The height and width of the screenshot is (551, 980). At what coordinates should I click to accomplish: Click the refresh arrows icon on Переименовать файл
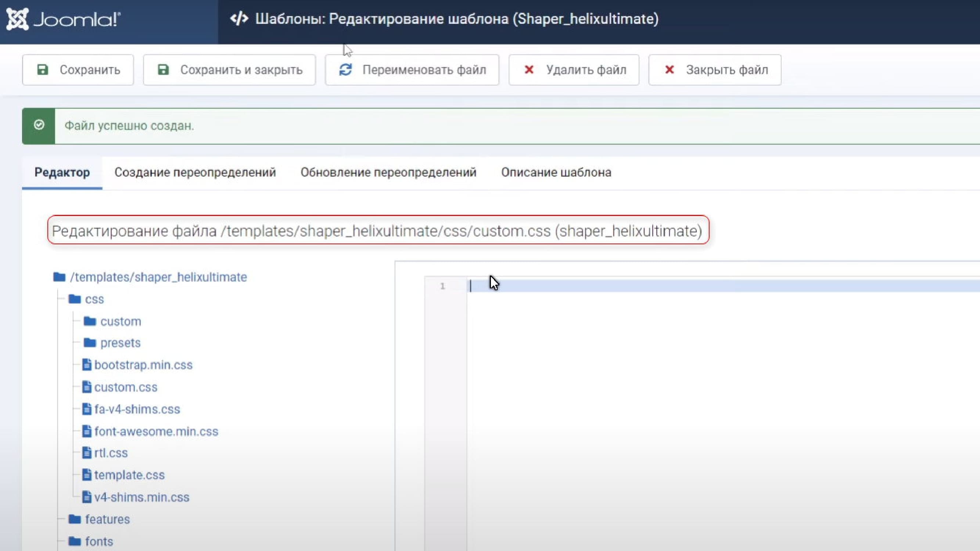click(x=345, y=69)
